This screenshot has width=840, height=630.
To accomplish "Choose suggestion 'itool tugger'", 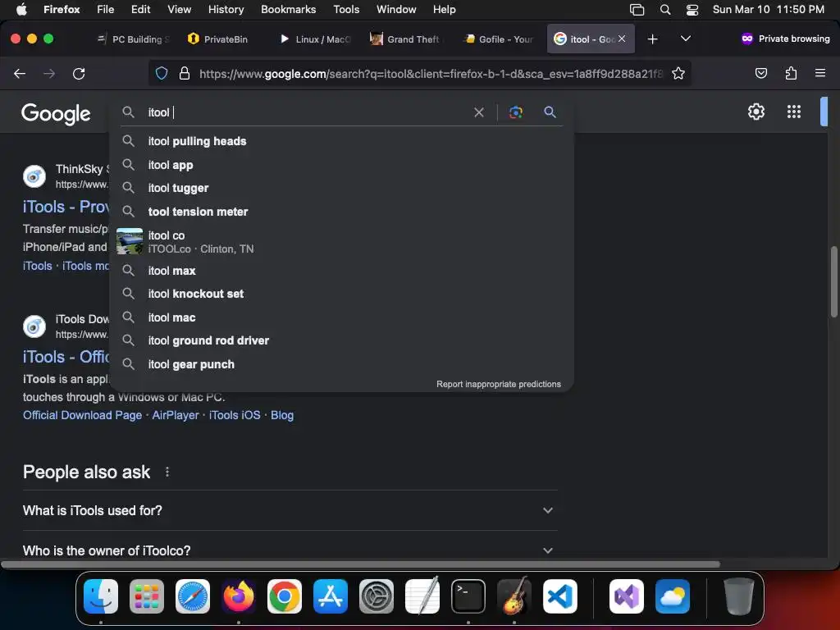I will pos(341,188).
